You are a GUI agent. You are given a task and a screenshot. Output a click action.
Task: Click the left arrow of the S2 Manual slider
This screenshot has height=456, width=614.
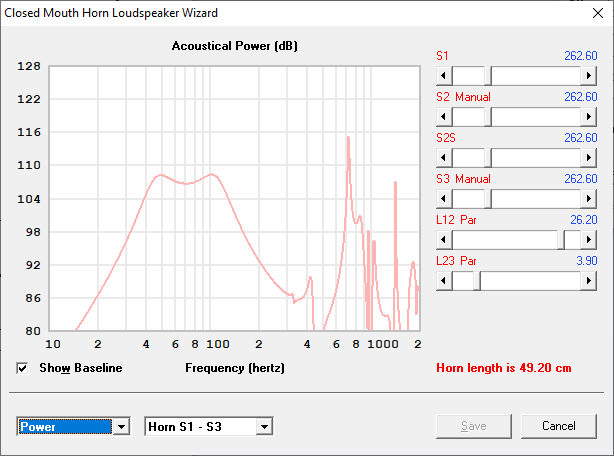pyautogui.click(x=444, y=117)
